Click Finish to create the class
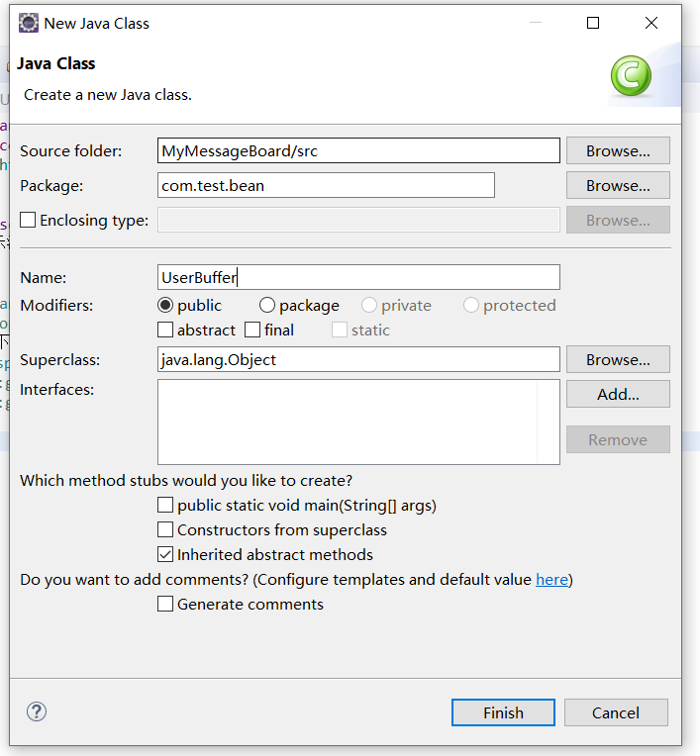700x756 pixels. [503, 712]
